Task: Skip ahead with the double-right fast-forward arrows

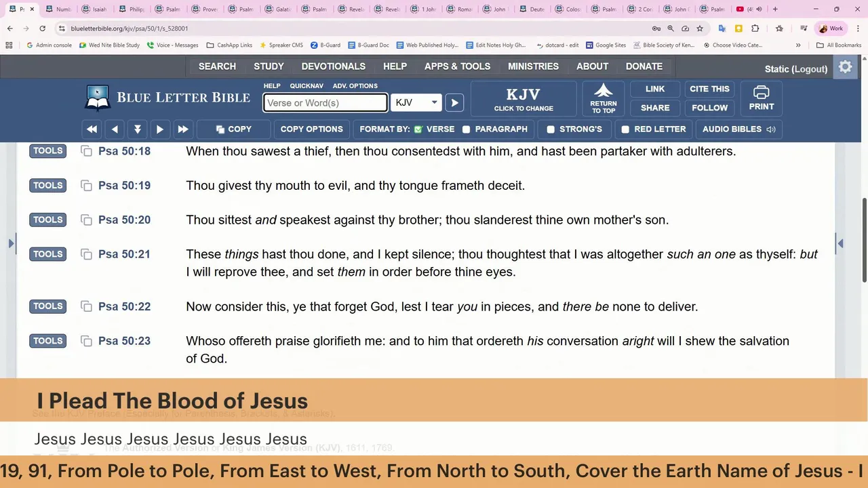Action: (x=182, y=129)
